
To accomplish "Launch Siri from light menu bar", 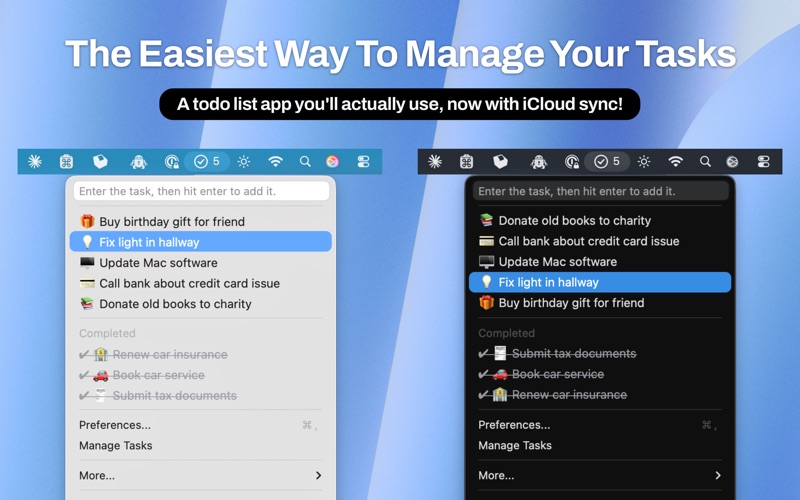I will click(332, 162).
